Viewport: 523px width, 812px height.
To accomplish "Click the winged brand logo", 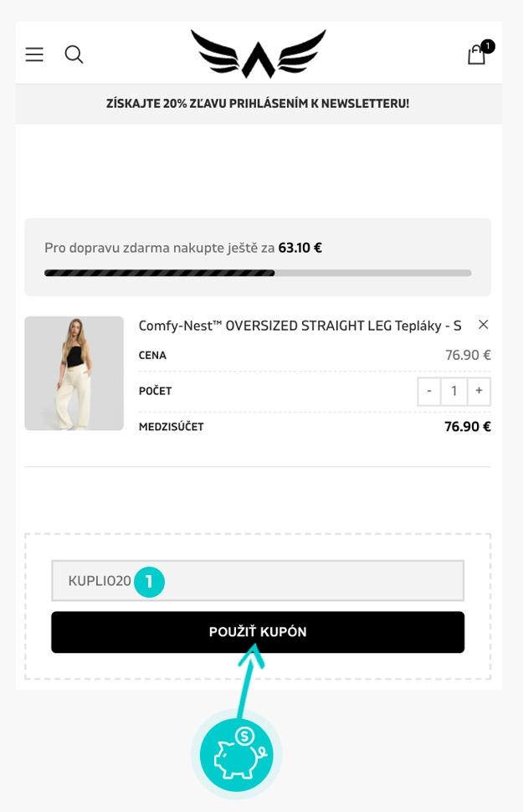I will (257, 52).
